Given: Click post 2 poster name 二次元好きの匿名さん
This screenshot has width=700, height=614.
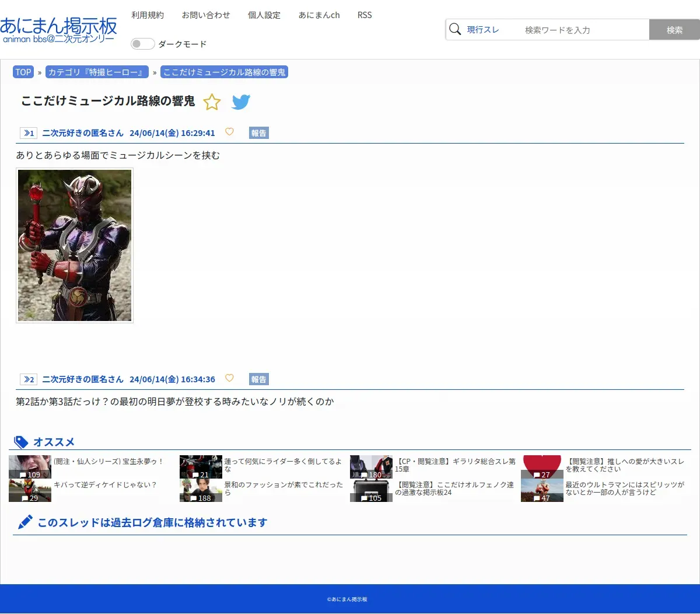Looking at the screenshot, I should 83,379.
